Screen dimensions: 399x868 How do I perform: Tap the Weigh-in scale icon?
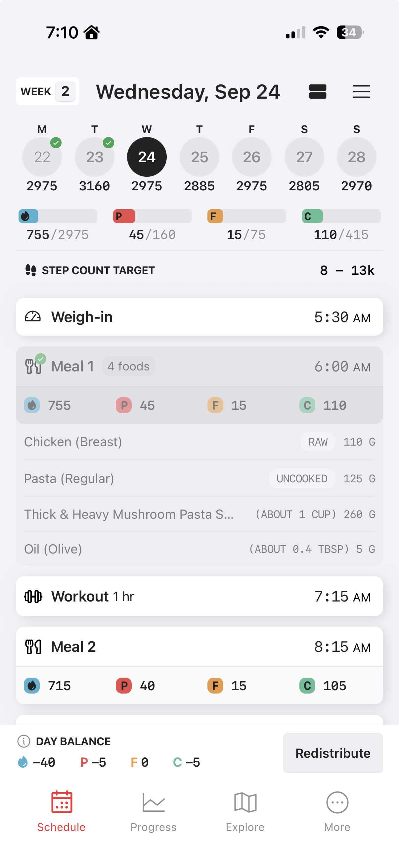tap(33, 317)
